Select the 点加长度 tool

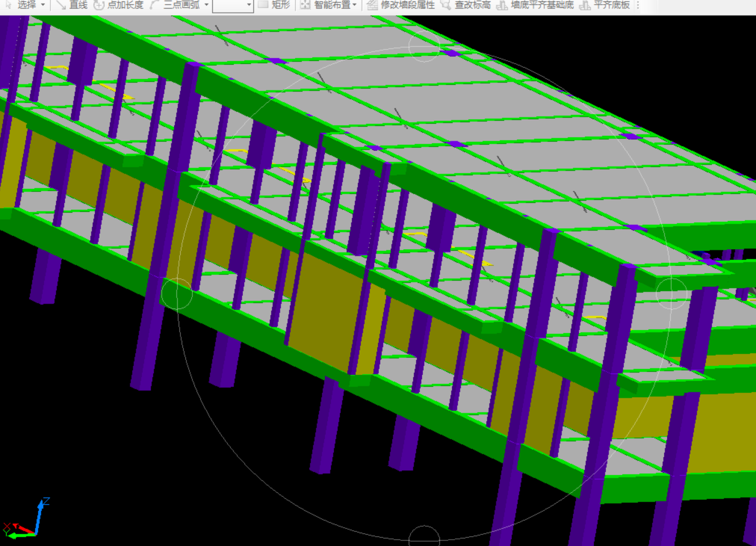click(x=119, y=5)
